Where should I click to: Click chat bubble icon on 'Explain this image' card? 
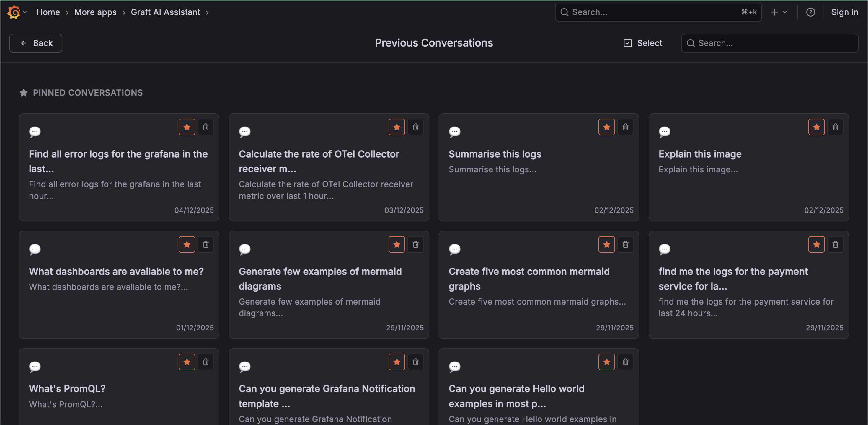pyautogui.click(x=665, y=132)
